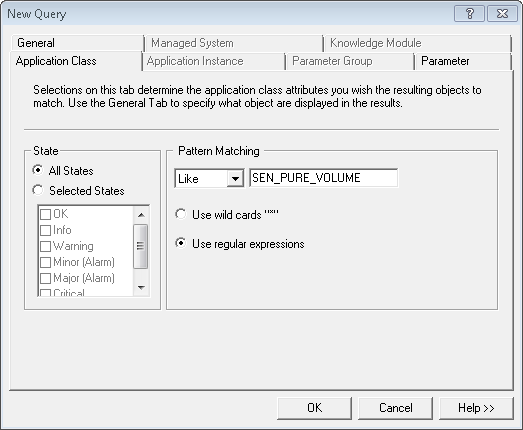Tick the partially visible Critical checkbox
Viewport: 523px width, 430px height.
[45, 293]
